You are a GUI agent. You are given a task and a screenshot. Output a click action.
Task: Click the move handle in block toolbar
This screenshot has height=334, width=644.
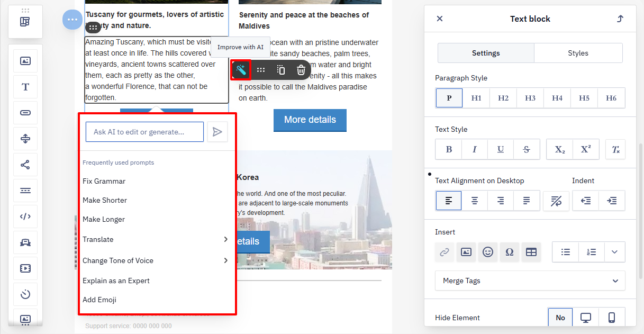[261, 70]
